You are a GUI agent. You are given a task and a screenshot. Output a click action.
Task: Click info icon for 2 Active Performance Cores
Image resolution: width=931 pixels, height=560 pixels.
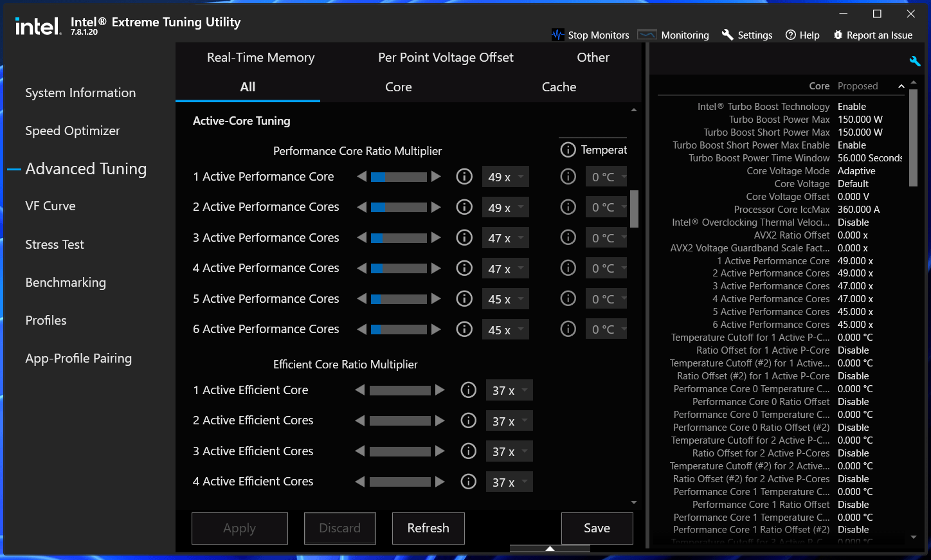(x=464, y=207)
